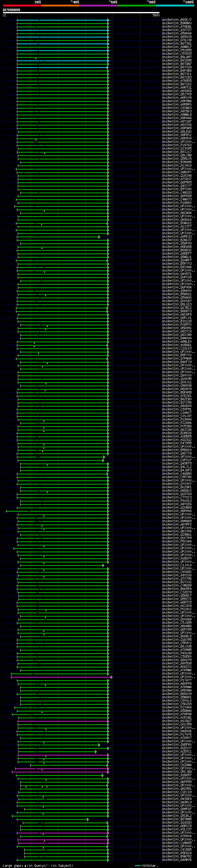Click the purple ~60% identity legend segment
Image resolution: width=197 pixels, height=868 pixels.
(x=98, y=6)
